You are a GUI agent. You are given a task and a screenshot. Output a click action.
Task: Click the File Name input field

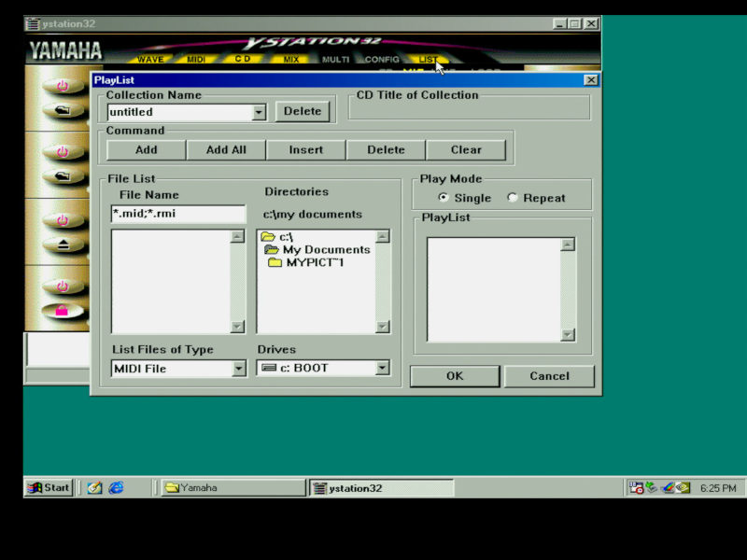point(177,214)
